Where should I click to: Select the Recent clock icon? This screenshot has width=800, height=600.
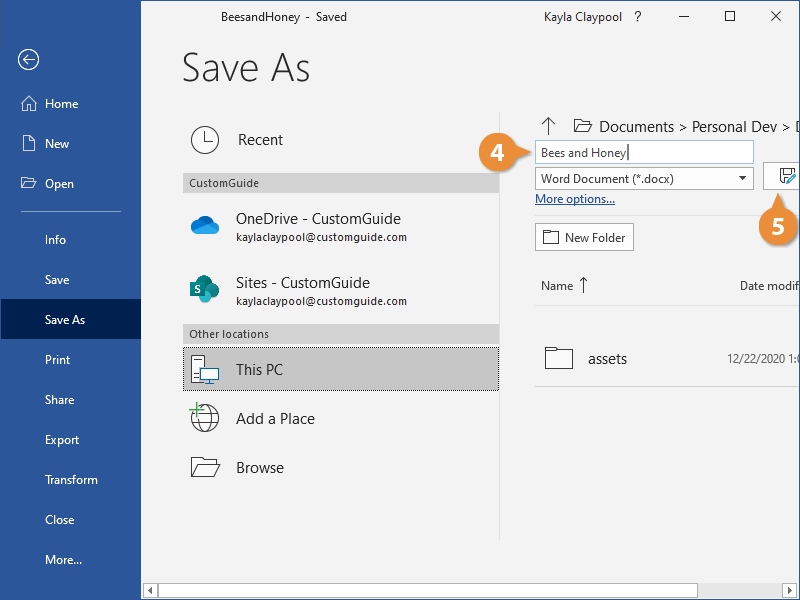coord(205,140)
